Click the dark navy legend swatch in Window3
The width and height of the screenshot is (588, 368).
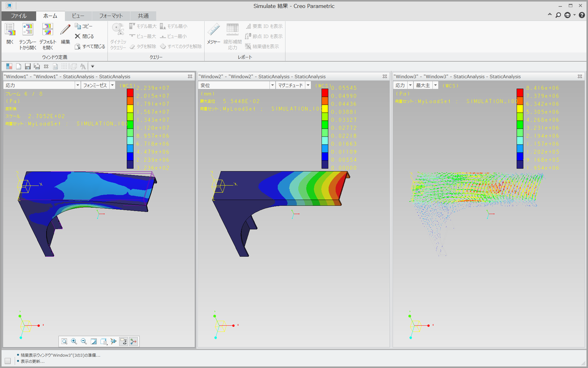(520, 165)
